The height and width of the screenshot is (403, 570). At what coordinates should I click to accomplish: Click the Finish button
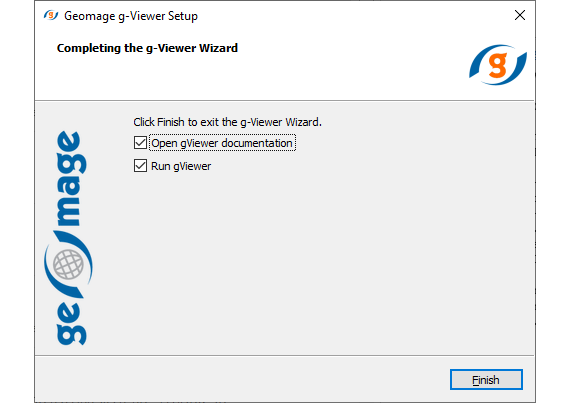pos(486,380)
